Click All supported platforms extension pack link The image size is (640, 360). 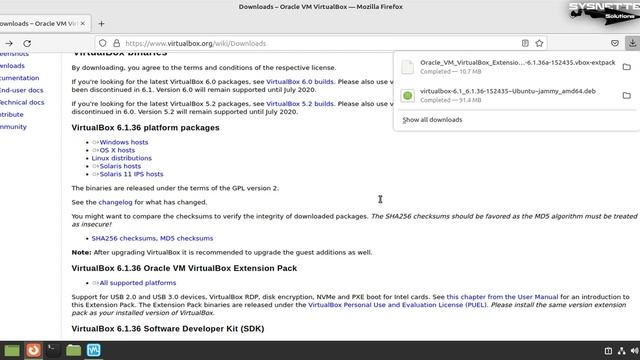coord(138,283)
